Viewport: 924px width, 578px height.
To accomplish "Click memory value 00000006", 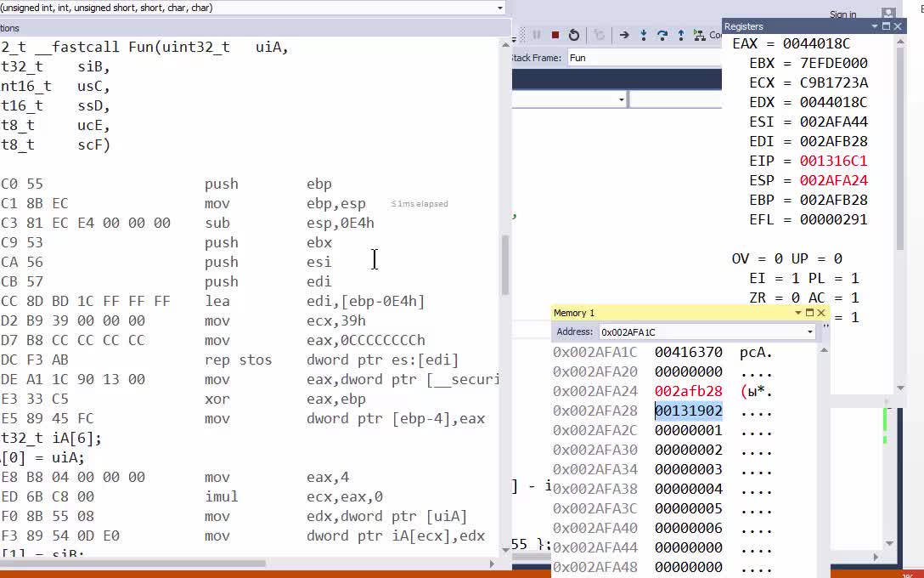I will [688, 528].
